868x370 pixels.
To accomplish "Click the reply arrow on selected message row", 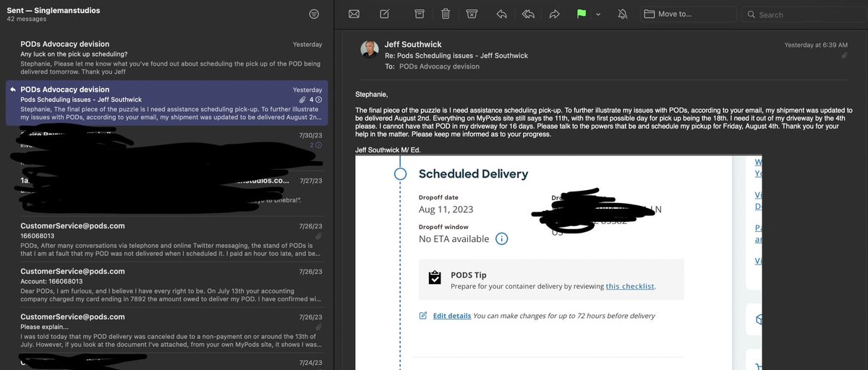I will pos(12,90).
